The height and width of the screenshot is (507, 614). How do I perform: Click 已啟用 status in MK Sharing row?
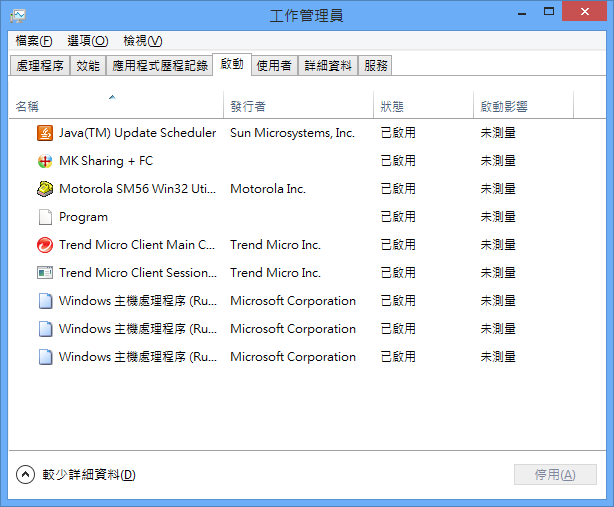pos(398,161)
